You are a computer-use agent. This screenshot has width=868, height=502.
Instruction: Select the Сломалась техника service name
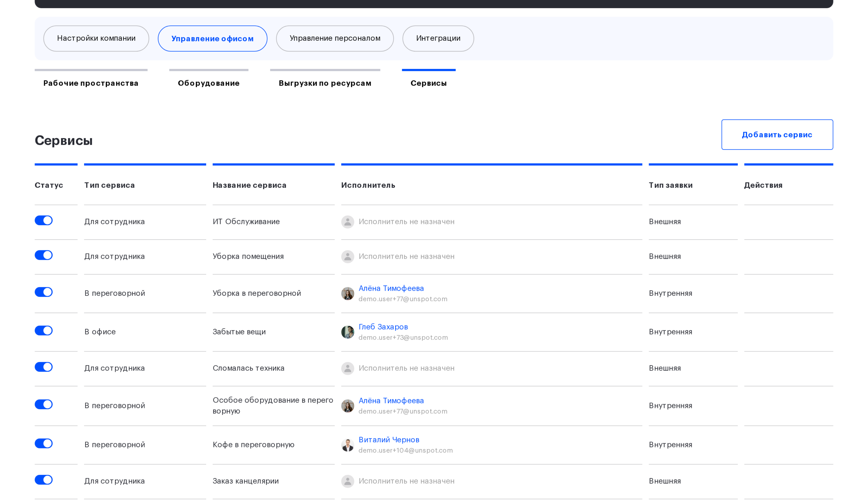248,368
